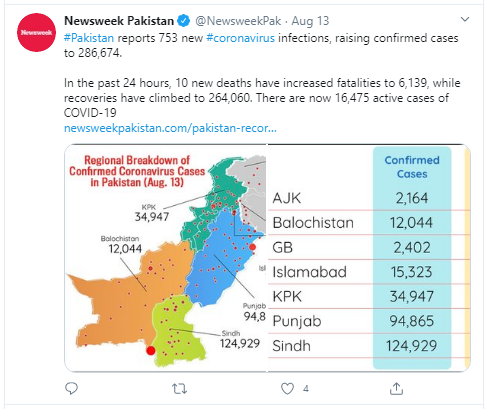Image resolution: width=491 pixels, height=409 pixels.
Task: Like the tweet with heart icon
Action: click(x=287, y=389)
